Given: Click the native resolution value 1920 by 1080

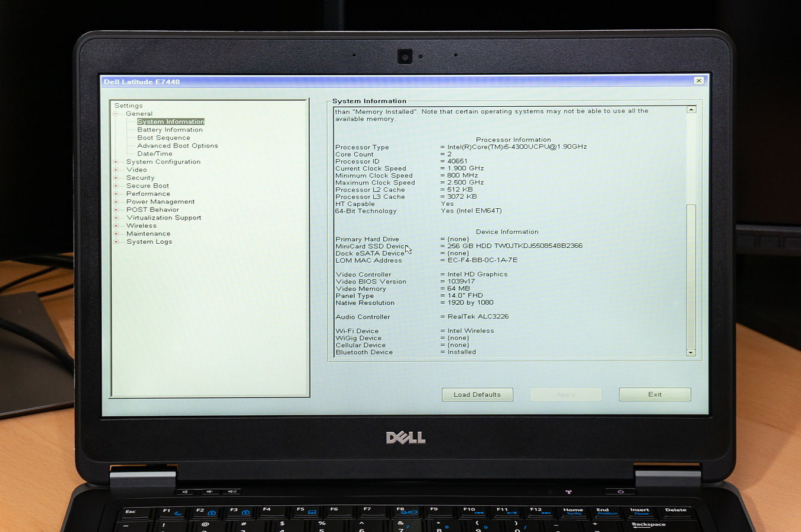Looking at the screenshot, I should pos(470,302).
